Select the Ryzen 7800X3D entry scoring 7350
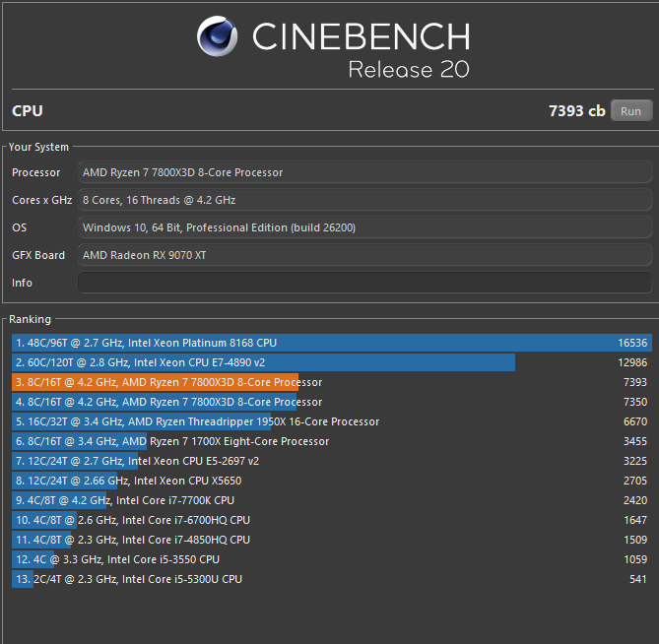659x644 pixels. pos(331,402)
